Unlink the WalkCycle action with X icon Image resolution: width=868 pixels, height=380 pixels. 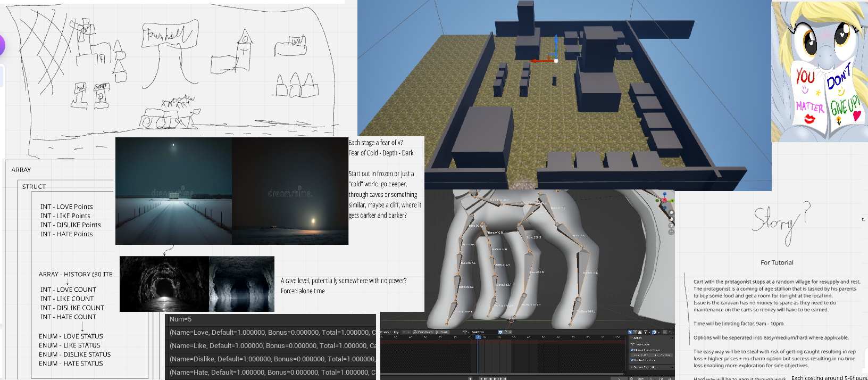(510, 332)
